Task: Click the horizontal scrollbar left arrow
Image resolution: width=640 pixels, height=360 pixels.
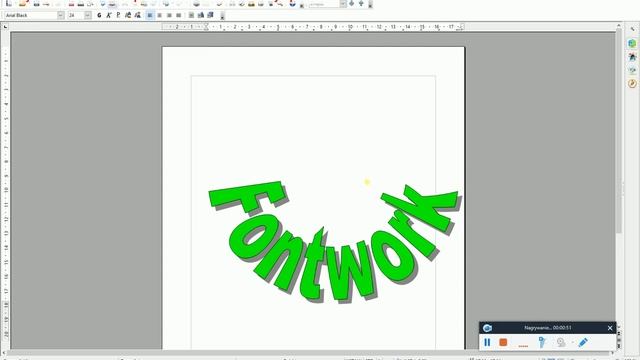Action: click(x=4, y=353)
